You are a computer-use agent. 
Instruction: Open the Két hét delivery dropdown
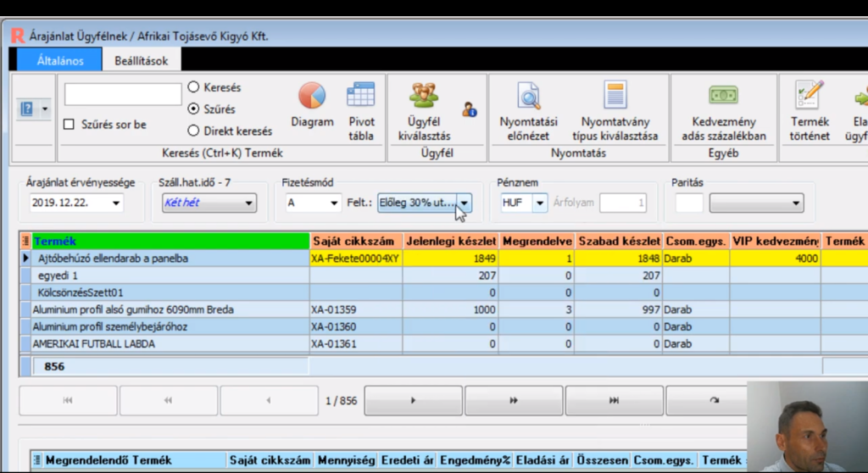click(x=249, y=203)
